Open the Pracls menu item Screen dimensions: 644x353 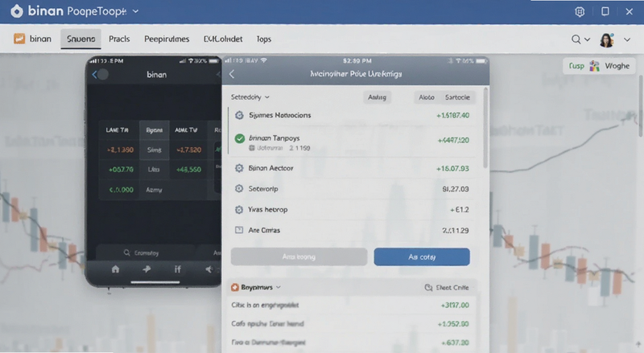click(119, 39)
